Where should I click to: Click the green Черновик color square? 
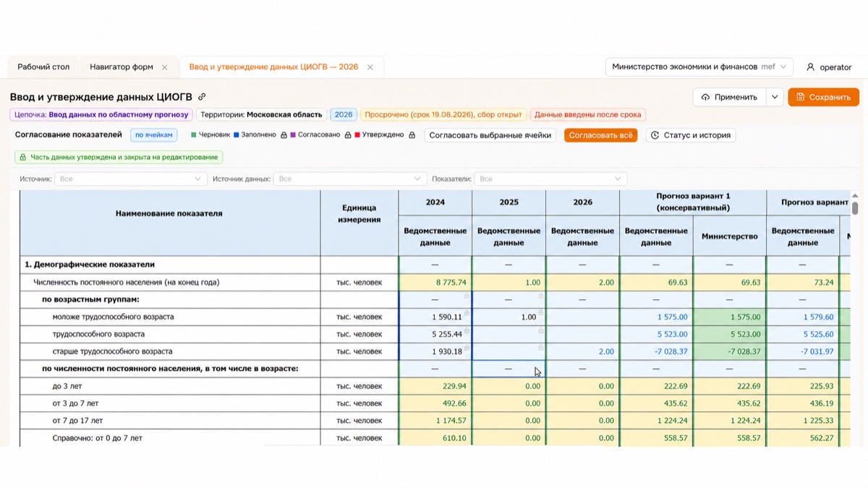194,135
